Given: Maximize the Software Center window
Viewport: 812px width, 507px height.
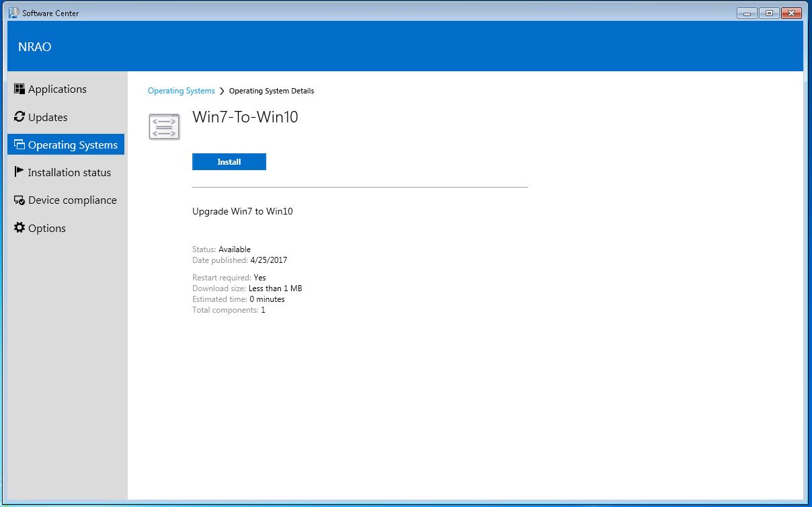Looking at the screenshot, I should pos(769,13).
